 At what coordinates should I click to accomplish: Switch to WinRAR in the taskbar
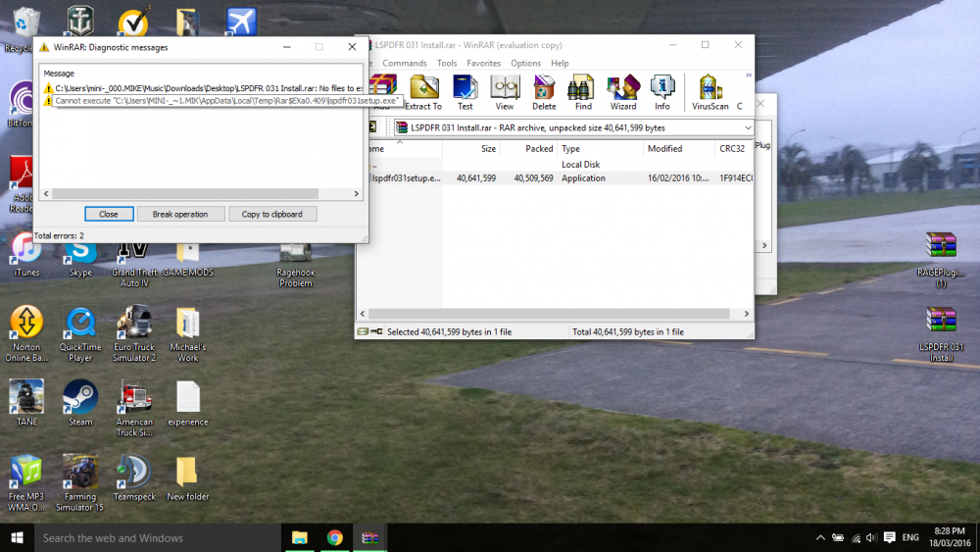tap(370, 537)
